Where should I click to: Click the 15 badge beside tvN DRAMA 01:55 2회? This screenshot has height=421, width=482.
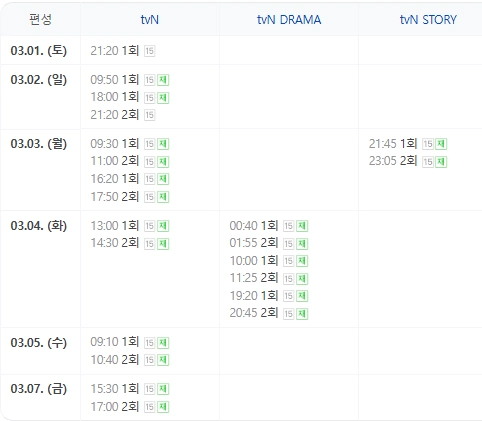click(x=289, y=244)
